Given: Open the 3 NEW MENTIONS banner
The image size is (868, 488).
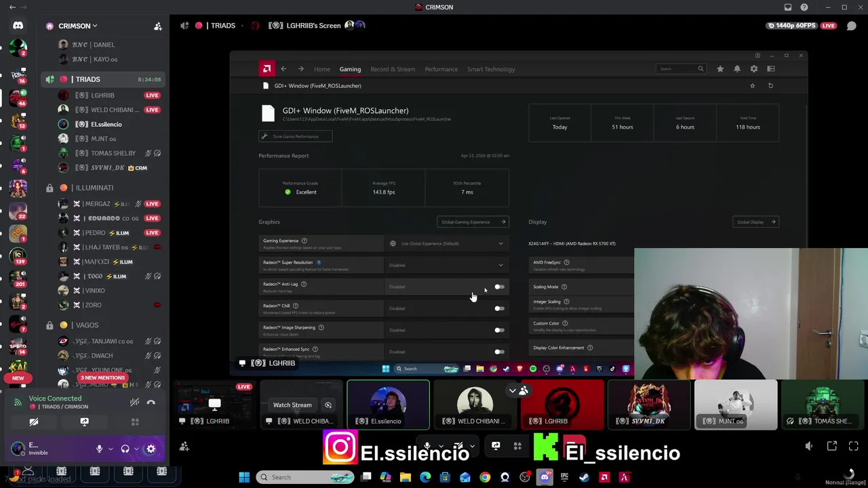Looking at the screenshot, I should [103, 378].
